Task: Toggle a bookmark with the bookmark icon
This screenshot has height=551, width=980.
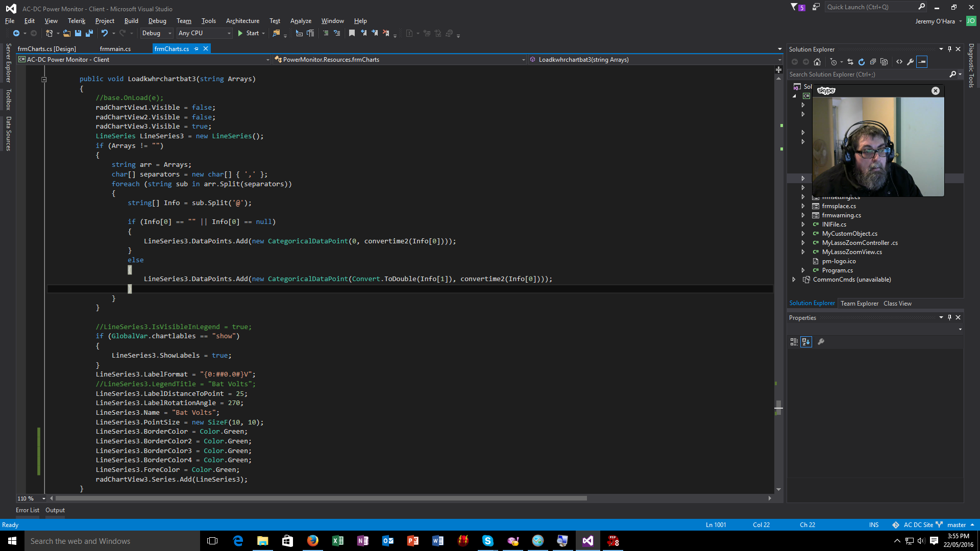Action: tap(352, 33)
